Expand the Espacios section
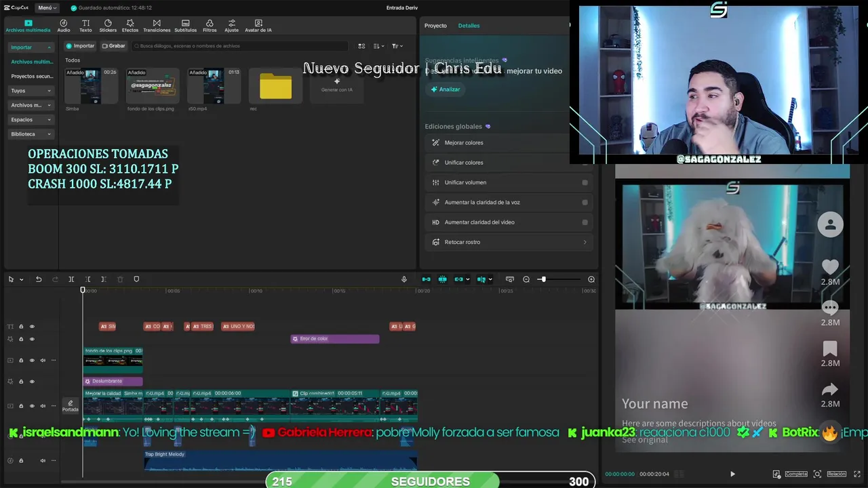The image size is (868, 488). 31,119
